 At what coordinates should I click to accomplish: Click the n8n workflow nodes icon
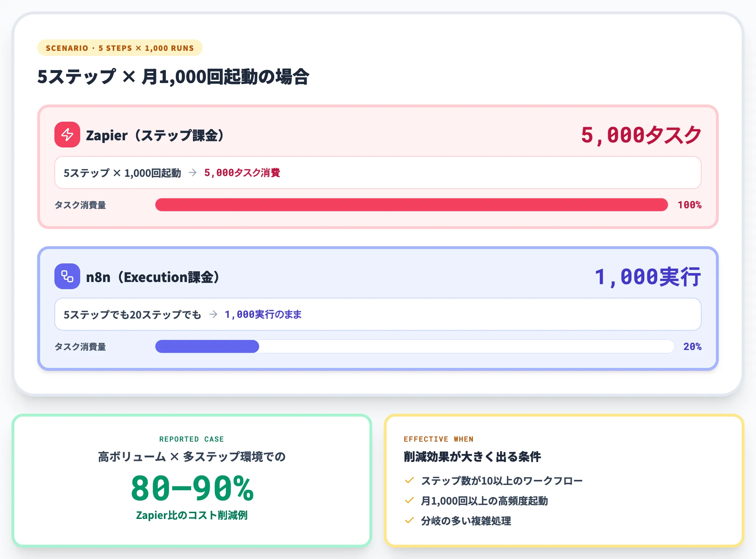pyautogui.click(x=67, y=276)
